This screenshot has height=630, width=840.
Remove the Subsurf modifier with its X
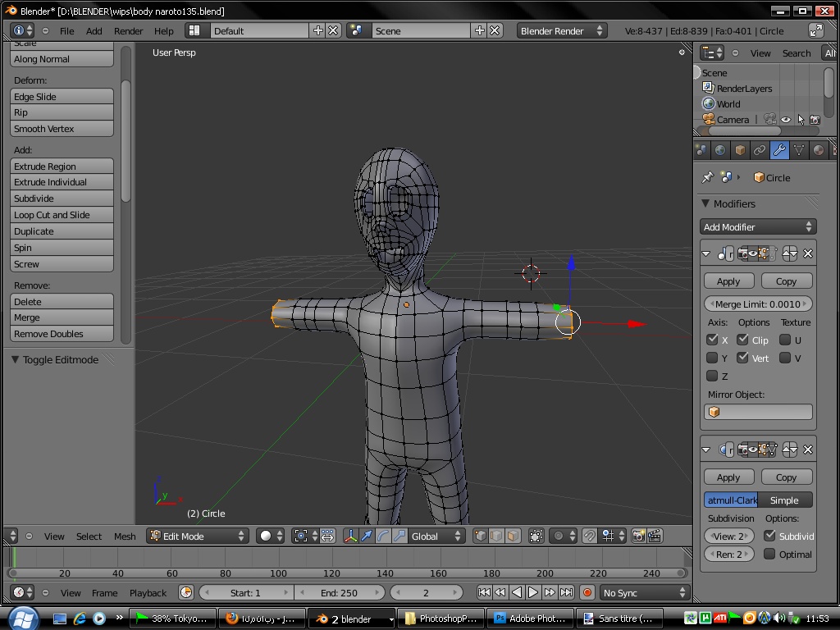coord(808,450)
